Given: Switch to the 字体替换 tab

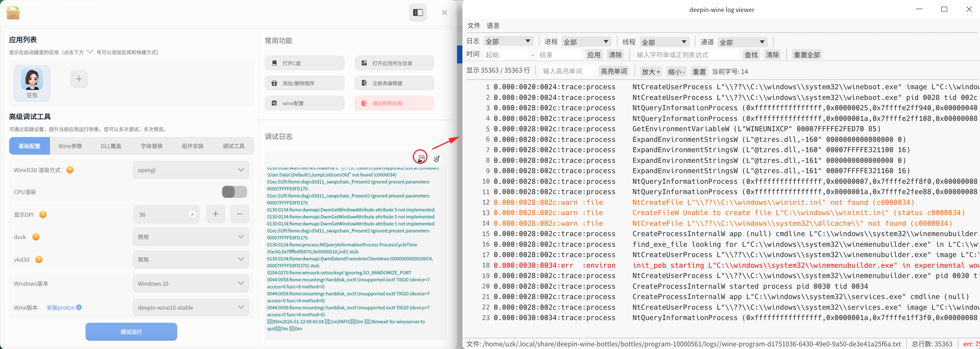Looking at the screenshot, I should coord(152,146).
